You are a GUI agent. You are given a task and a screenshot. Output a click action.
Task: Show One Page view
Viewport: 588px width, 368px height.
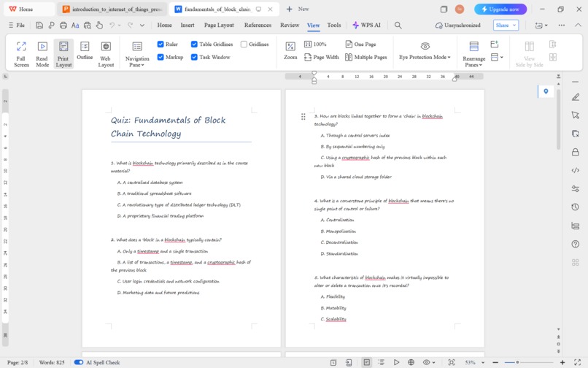[x=360, y=45]
